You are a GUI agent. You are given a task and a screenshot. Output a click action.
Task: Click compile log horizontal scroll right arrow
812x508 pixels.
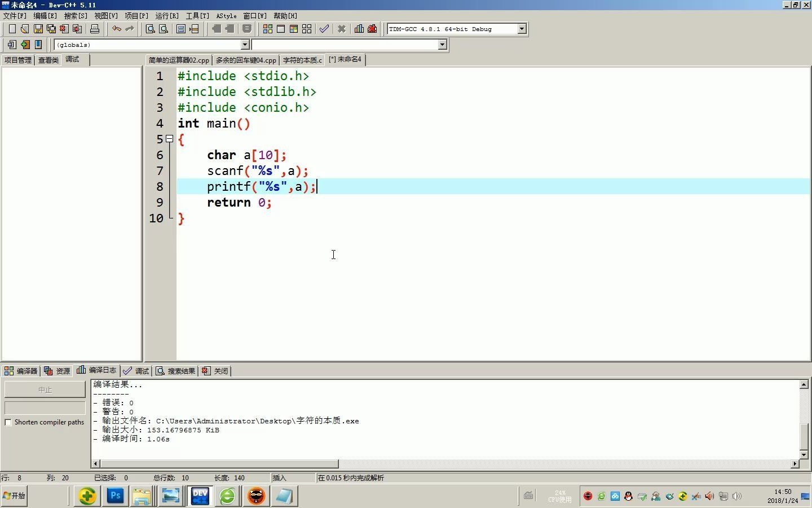795,463
